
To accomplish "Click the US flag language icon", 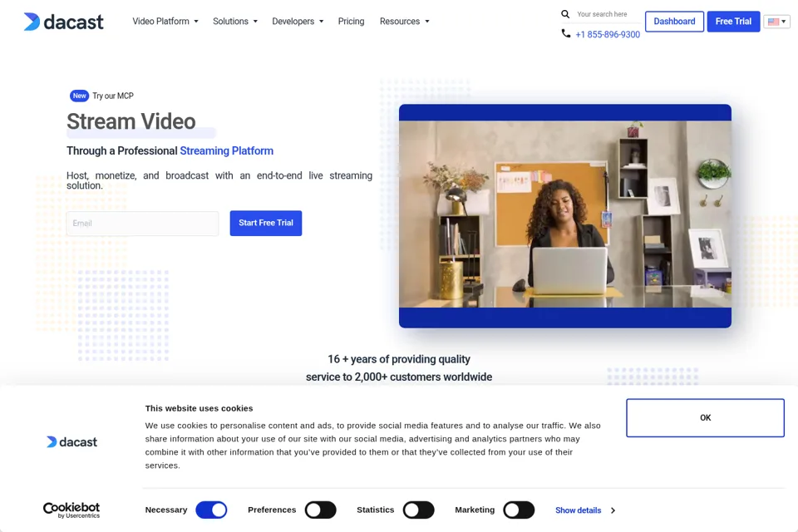I will [773, 22].
